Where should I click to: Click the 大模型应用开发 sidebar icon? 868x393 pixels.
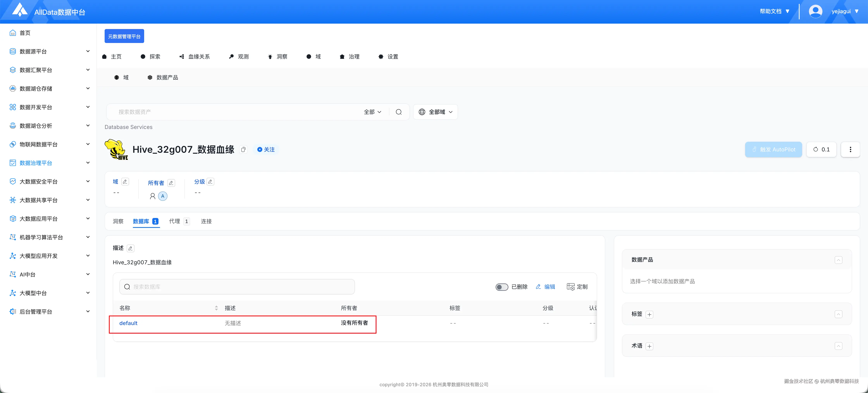pos(13,256)
